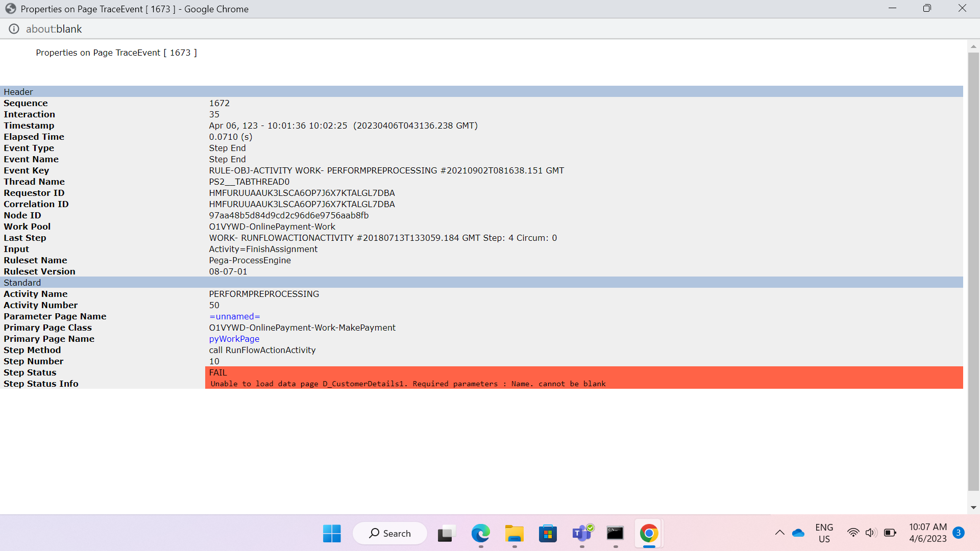Open the pyWorkPage primary page link
Viewport: 980px width, 551px height.
234,339
